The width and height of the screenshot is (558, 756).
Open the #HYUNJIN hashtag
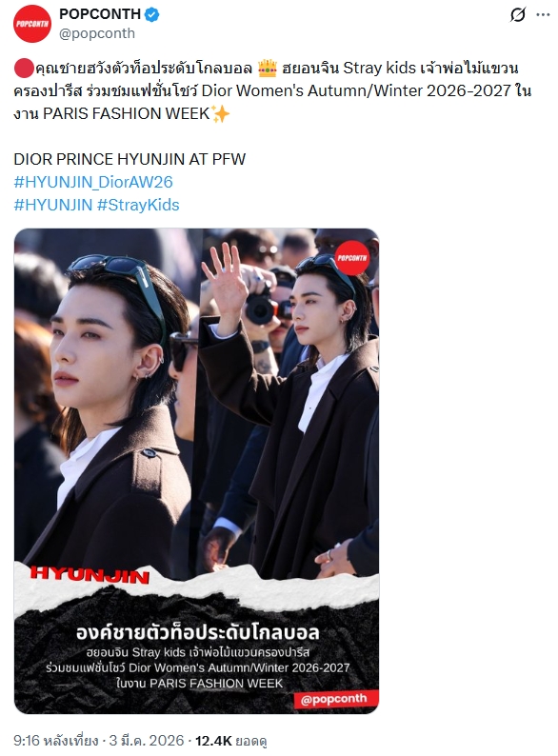point(53,205)
